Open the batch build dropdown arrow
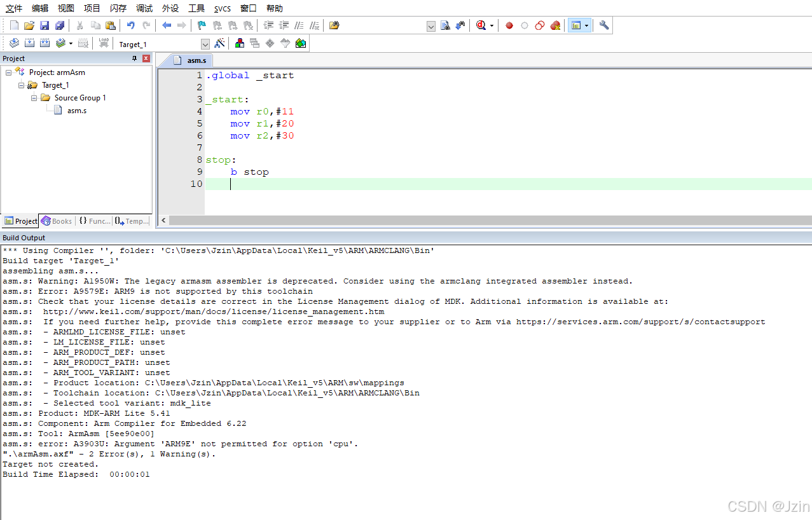Screen dimensions: 812x520 (x=71, y=43)
